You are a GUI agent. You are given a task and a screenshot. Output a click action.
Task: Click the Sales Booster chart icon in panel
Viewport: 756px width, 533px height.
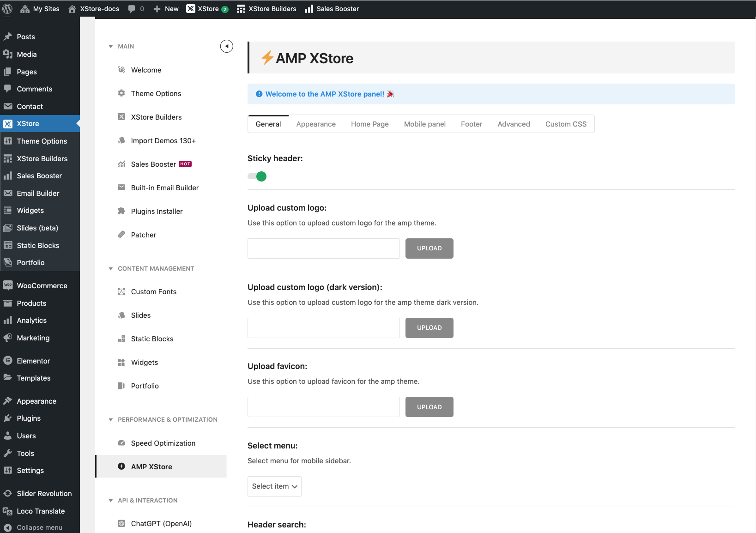121,164
